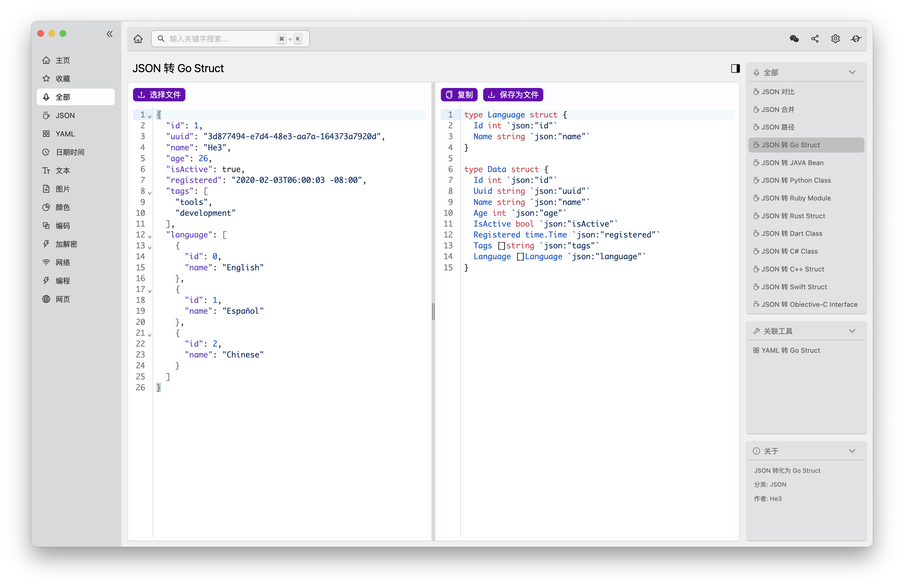Toggle the right side panel visibility
Viewport: 904px width, 588px height.
coord(735,68)
